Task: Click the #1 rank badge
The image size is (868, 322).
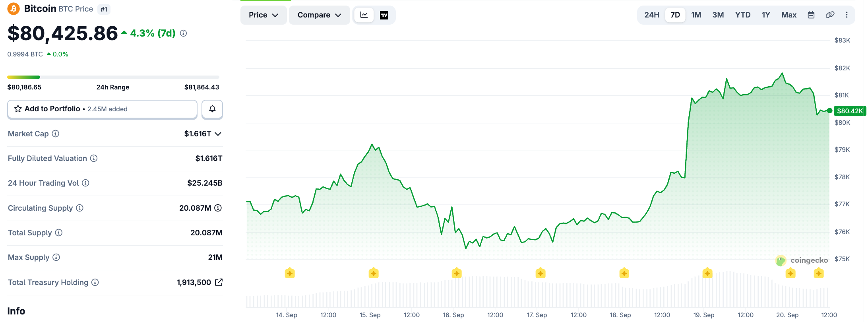Action: [x=104, y=9]
